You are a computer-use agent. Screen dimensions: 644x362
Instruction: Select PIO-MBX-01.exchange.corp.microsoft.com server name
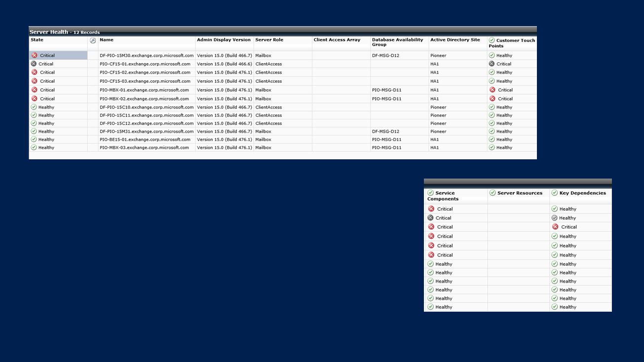pyautogui.click(x=144, y=90)
